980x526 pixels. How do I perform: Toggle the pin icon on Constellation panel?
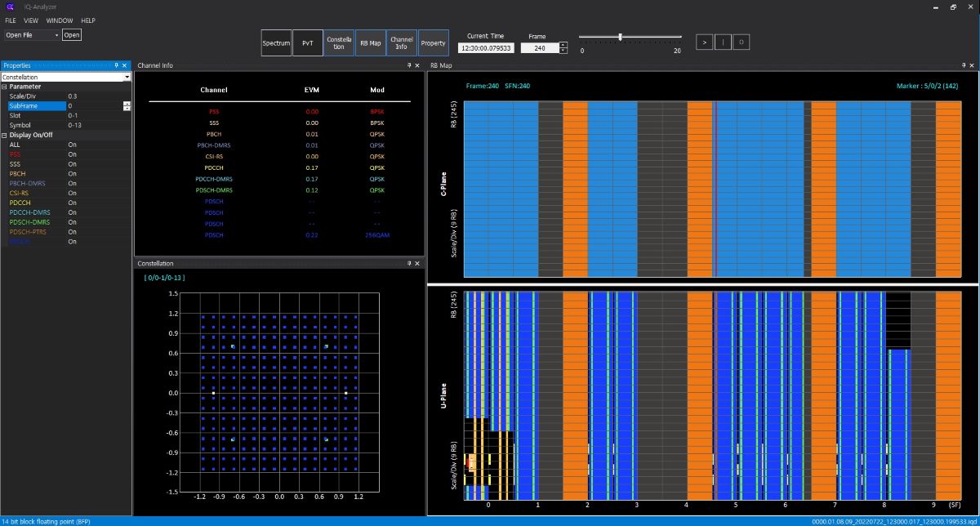point(409,264)
